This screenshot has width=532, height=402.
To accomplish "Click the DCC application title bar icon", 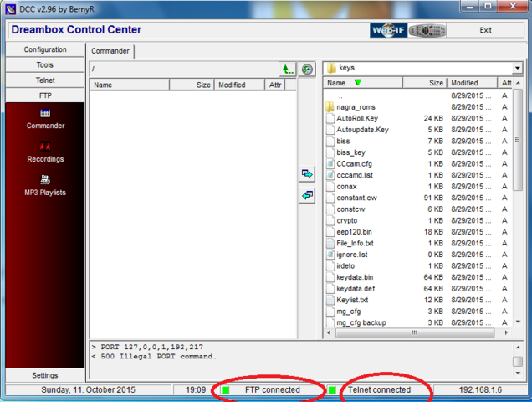I will click(11, 9).
